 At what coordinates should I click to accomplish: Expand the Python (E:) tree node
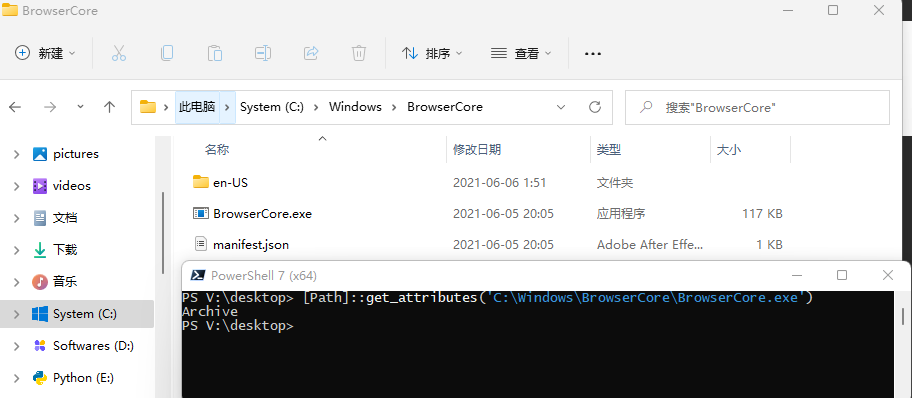(x=17, y=378)
